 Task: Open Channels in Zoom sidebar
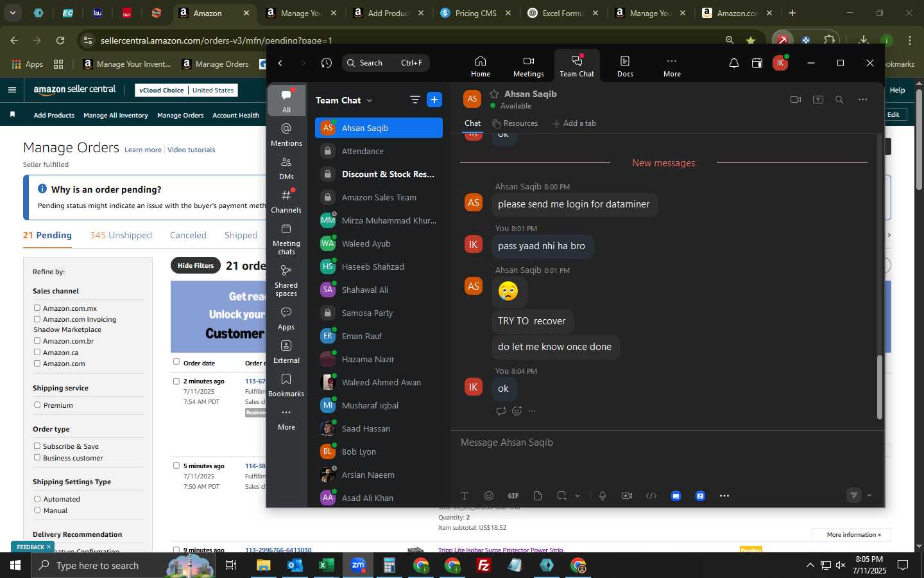tap(286, 202)
